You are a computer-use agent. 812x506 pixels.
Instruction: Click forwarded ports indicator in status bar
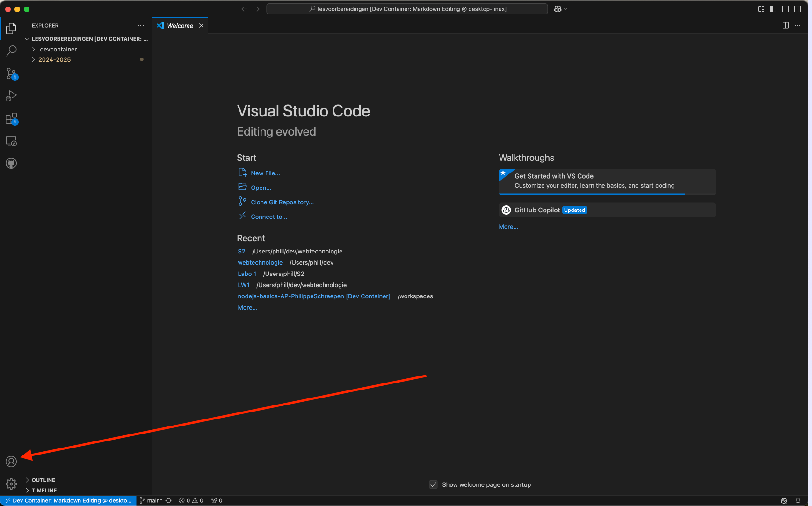coord(217,500)
